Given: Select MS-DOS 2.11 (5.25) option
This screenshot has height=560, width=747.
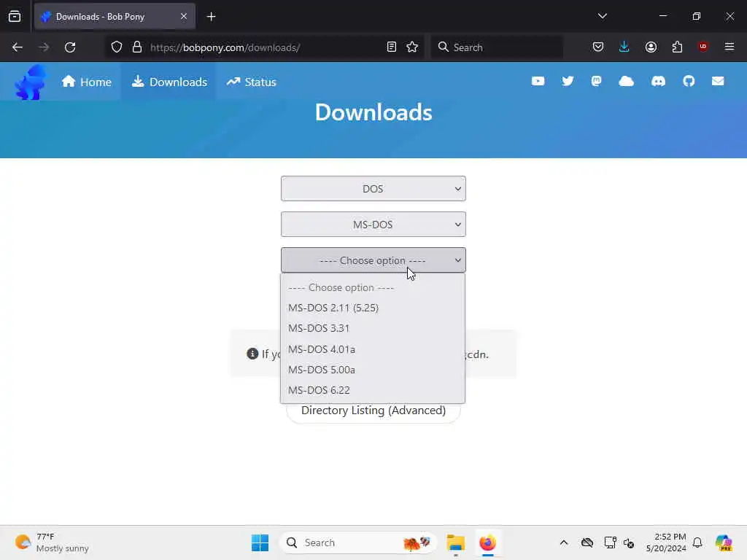Looking at the screenshot, I should coord(373,308).
